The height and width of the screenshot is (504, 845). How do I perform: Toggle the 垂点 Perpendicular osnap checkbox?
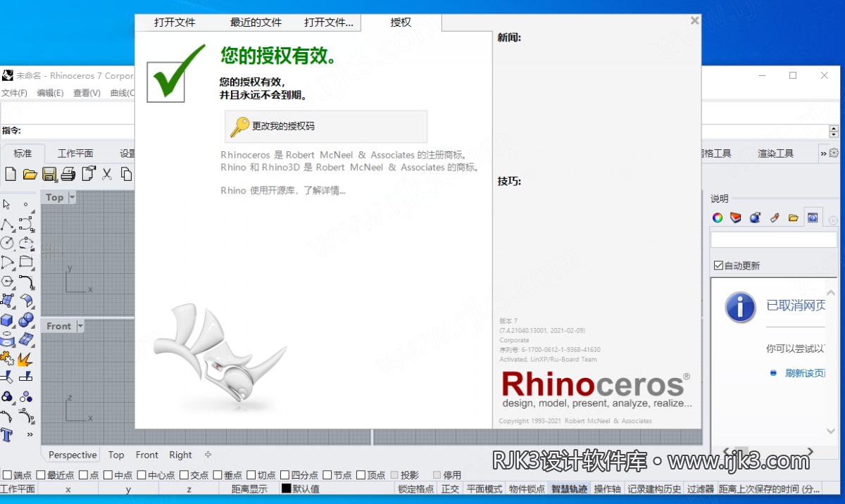[x=218, y=475]
